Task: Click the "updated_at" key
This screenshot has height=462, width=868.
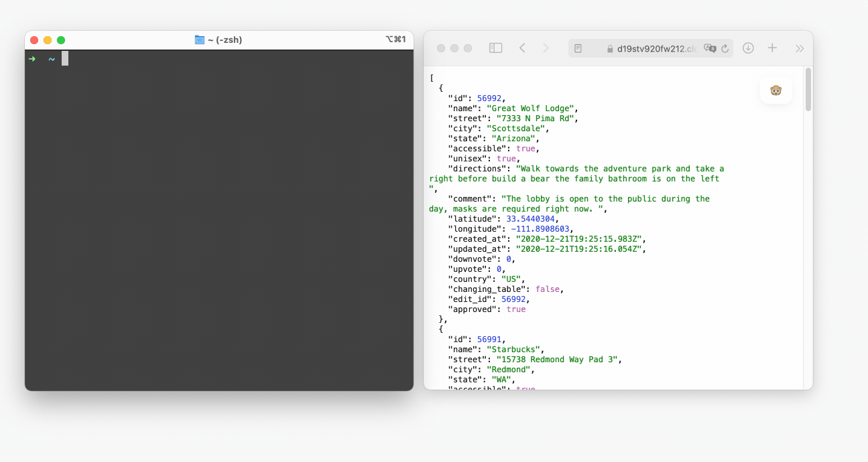Action: pyautogui.click(x=478, y=249)
